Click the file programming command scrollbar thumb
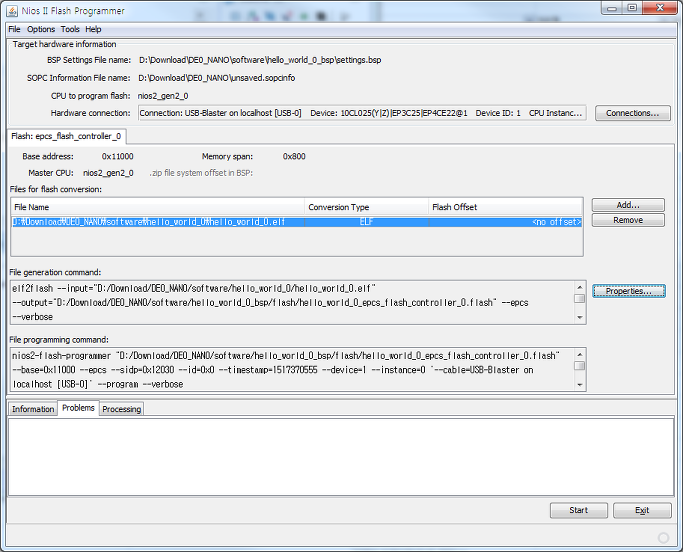 click(579, 366)
